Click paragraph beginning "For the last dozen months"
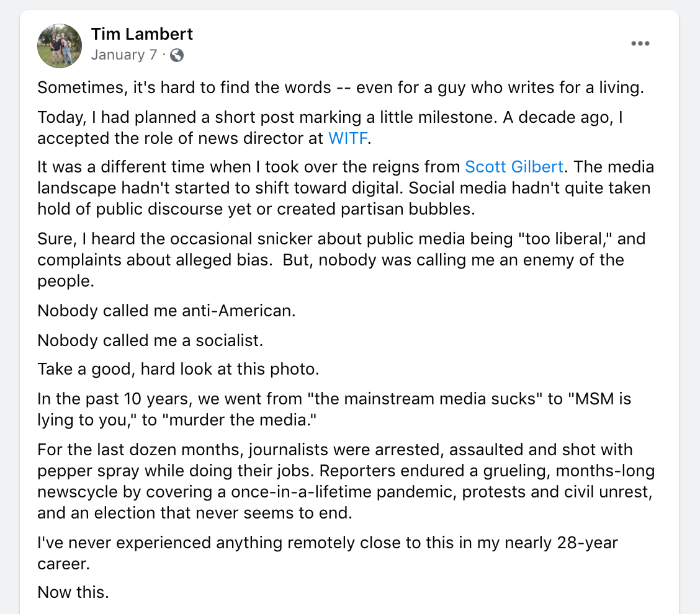Viewport: 700px width, 614px height. 346,481
